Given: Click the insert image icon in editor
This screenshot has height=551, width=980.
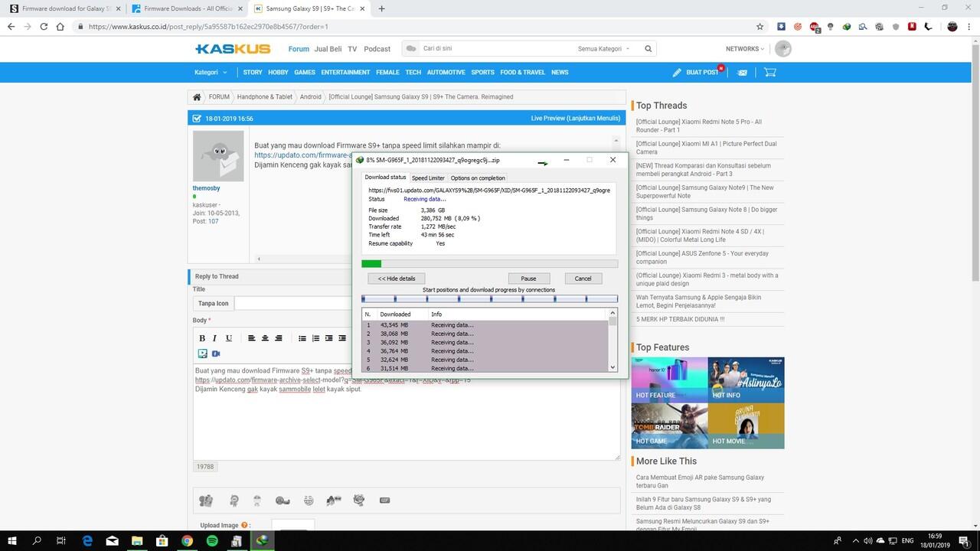Looking at the screenshot, I should click(x=202, y=354).
